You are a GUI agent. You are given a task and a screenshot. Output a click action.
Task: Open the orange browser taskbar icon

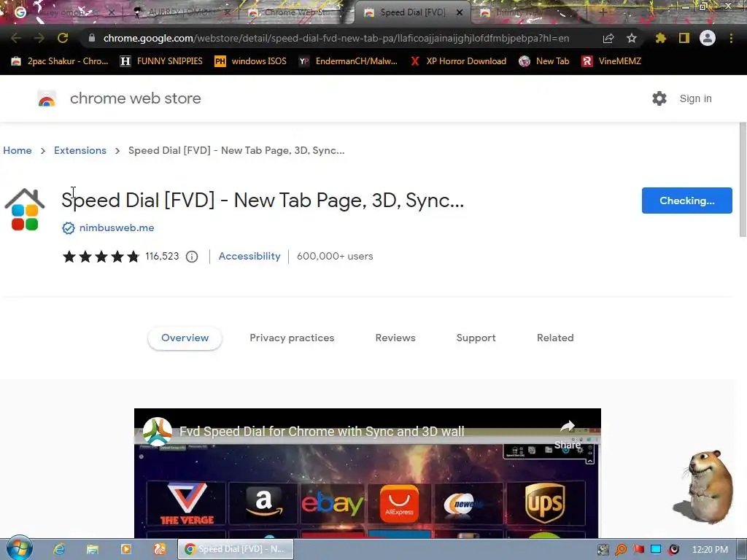coord(159,549)
